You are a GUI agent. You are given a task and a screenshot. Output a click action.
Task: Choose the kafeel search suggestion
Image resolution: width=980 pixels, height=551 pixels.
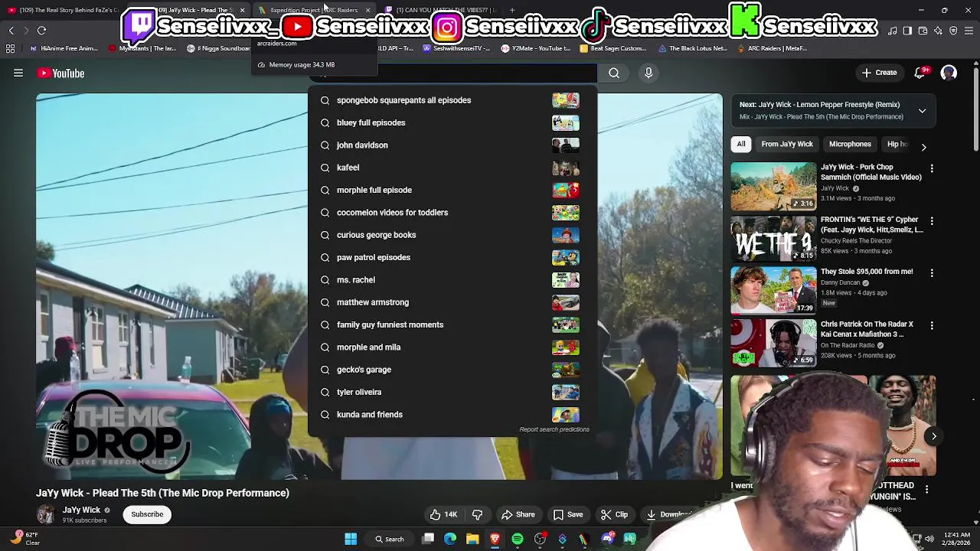pyautogui.click(x=452, y=168)
